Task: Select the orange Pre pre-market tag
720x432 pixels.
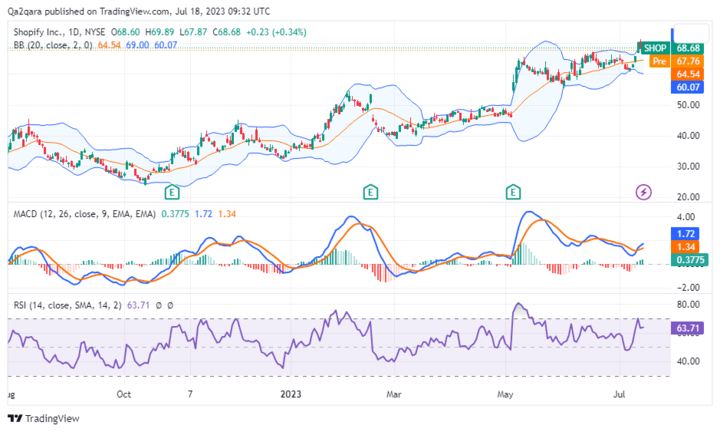Action: 659,61
